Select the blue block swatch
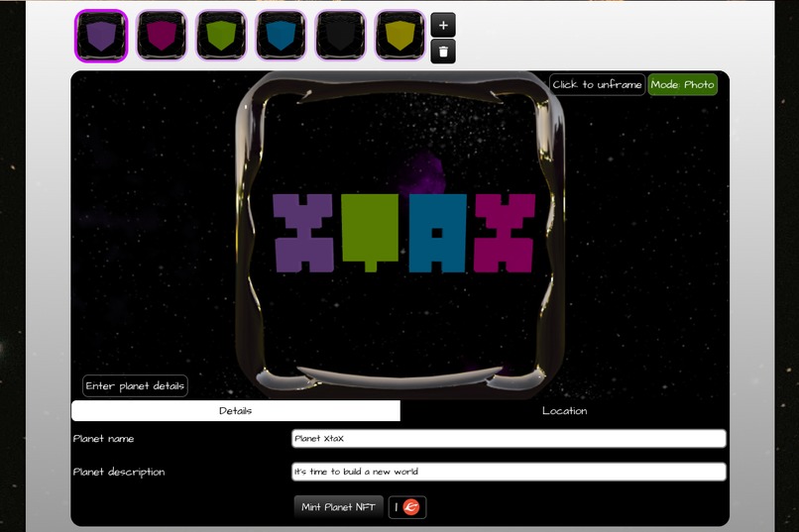Viewport: 799px width, 532px height. tap(281, 36)
